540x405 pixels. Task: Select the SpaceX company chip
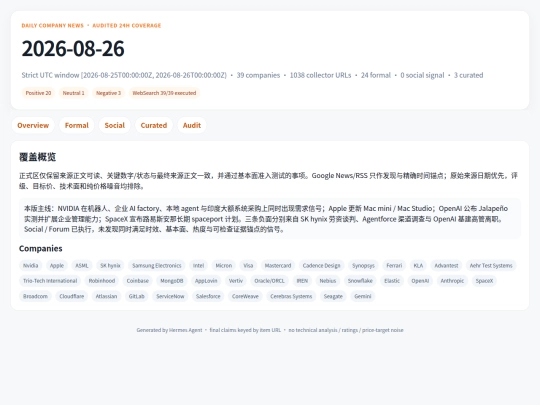(485, 281)
